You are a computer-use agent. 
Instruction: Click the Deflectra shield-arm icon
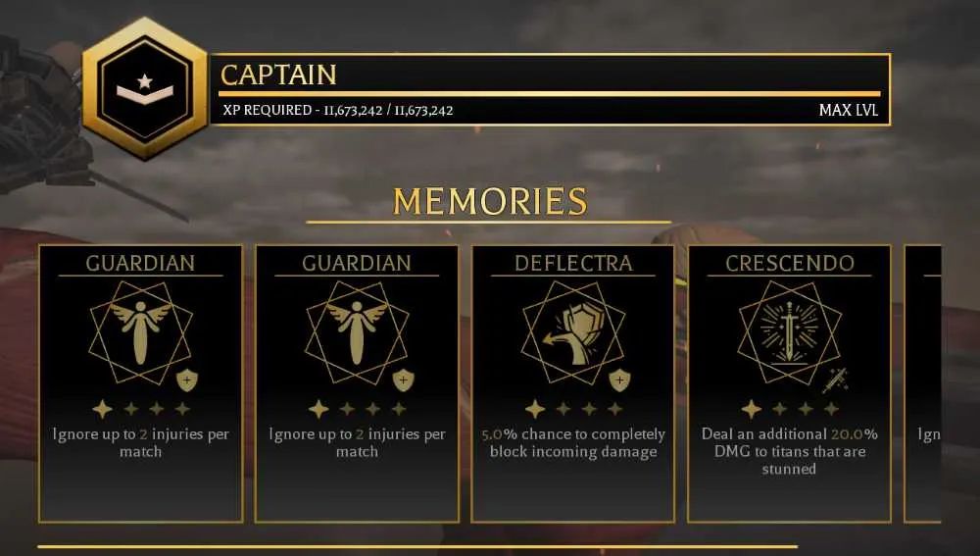pos(573,332)
